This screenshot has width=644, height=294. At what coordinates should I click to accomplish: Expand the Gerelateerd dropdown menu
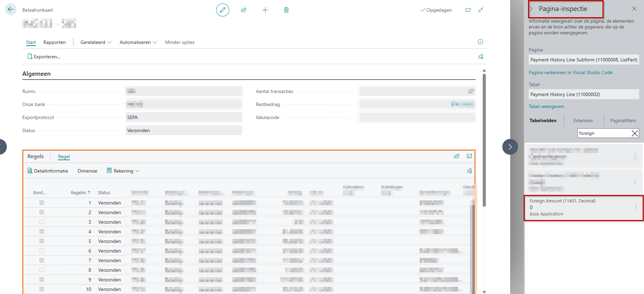[x=96, y=42]
